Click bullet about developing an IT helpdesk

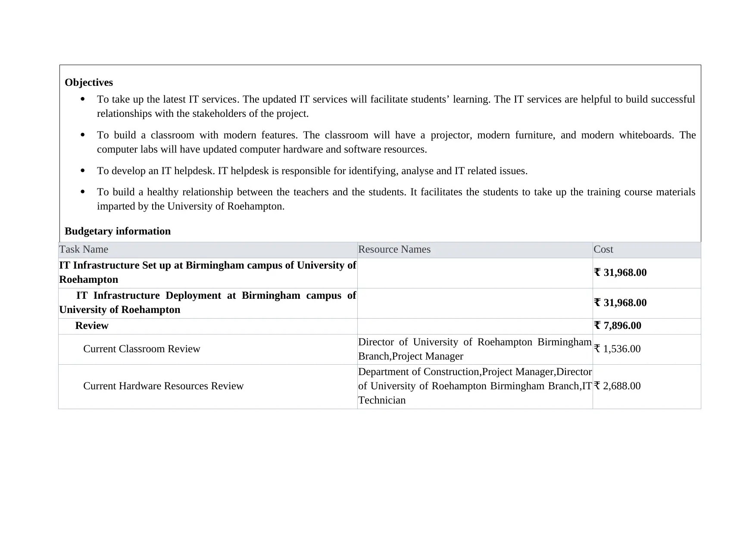tap(312, 171)
